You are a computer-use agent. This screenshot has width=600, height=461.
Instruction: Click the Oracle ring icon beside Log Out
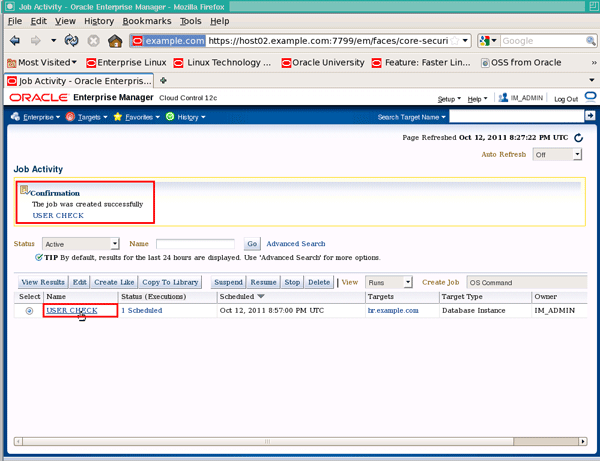(590, 97)
